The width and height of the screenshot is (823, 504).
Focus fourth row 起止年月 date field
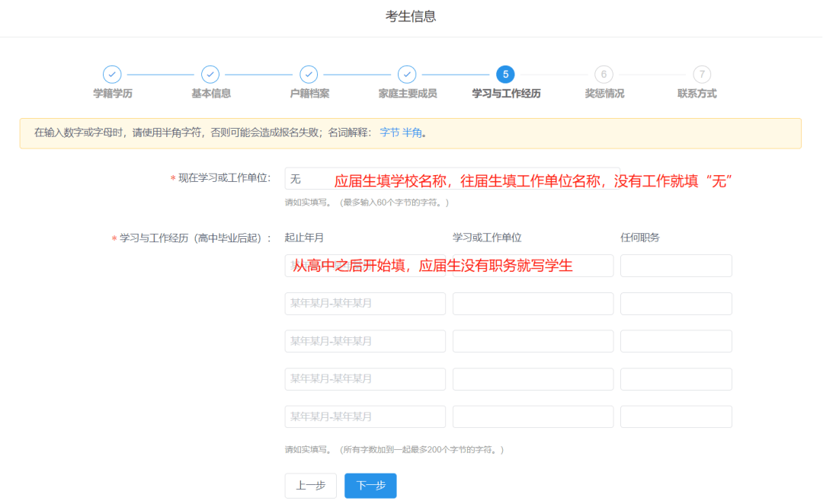tap(365, 379)
